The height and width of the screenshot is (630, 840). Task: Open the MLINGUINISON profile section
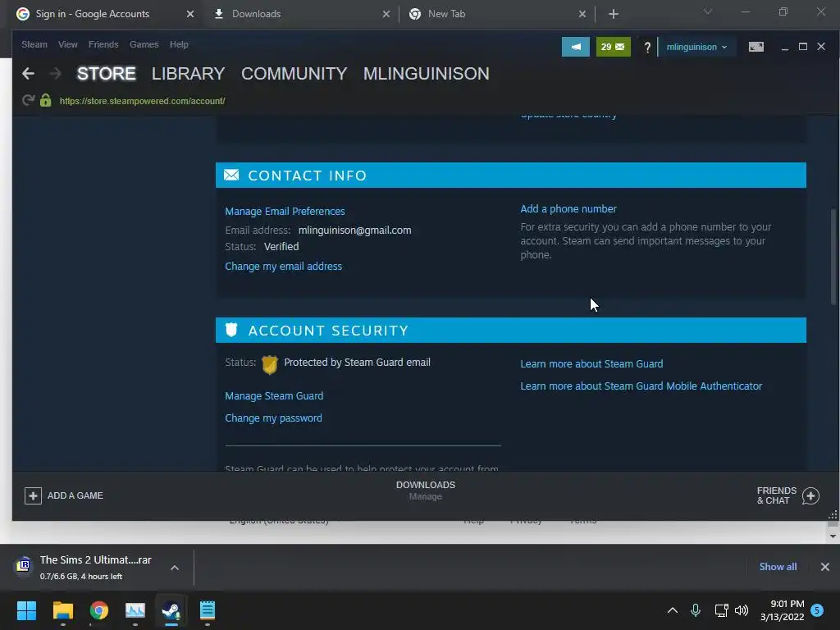tap(427, 73)
